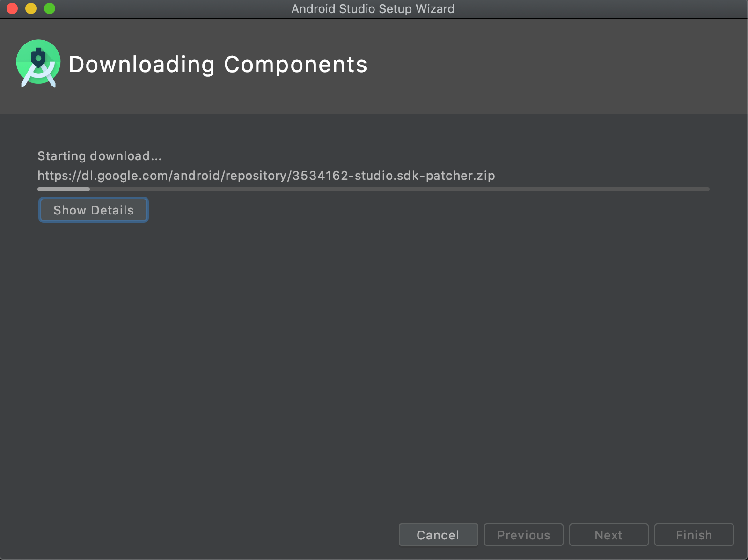This screenshot has height=560, width=748.
Task: Select the 'Starting download...' status label
Action: pos(99,156)
